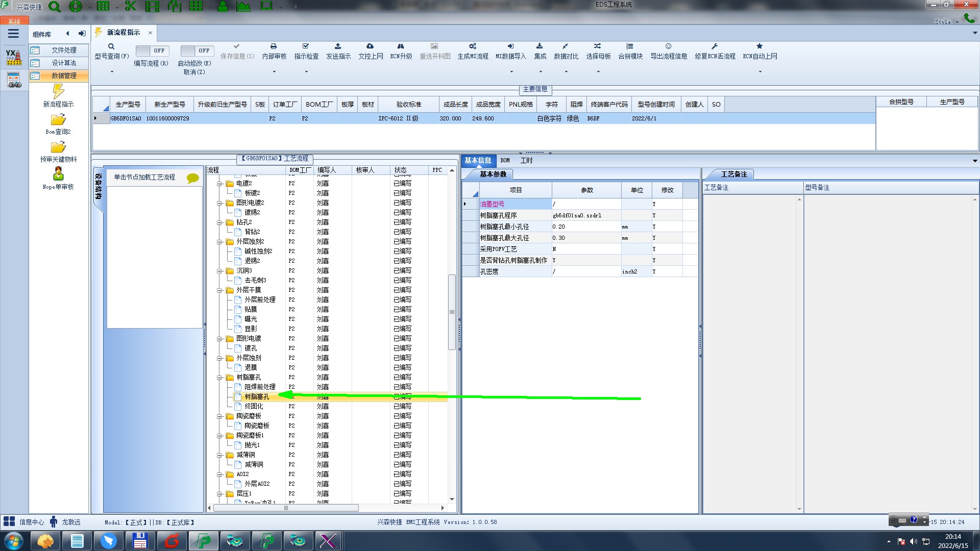Collapse the 外层干膜 folder node
The image size is (980, 551).
coord(219,290)
